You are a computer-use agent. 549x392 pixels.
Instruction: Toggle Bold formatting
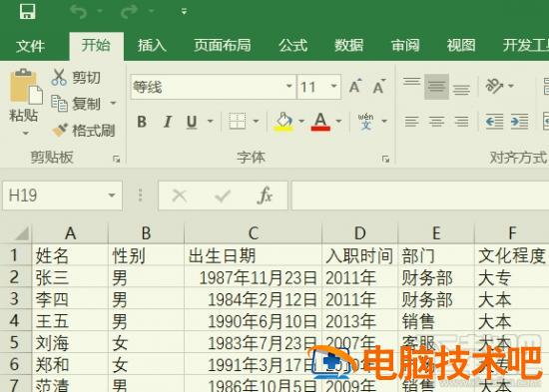pos(142,122)
